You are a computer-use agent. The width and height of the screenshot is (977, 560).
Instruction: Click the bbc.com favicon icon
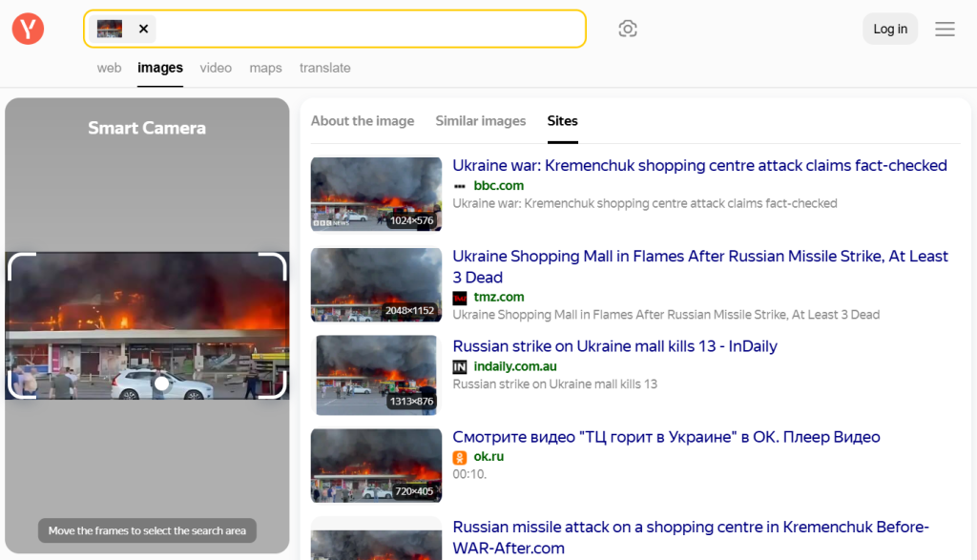(x=460, y=186)
